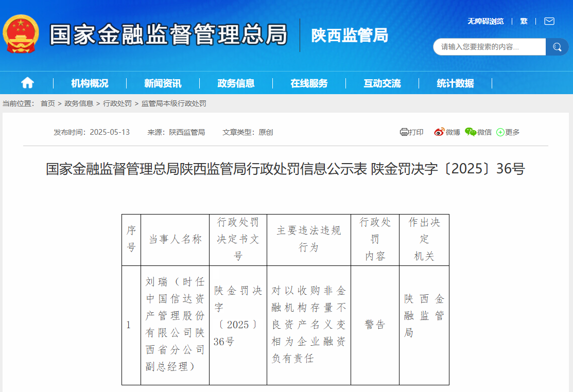Click the 主要违法违规行为 table header

309,240
